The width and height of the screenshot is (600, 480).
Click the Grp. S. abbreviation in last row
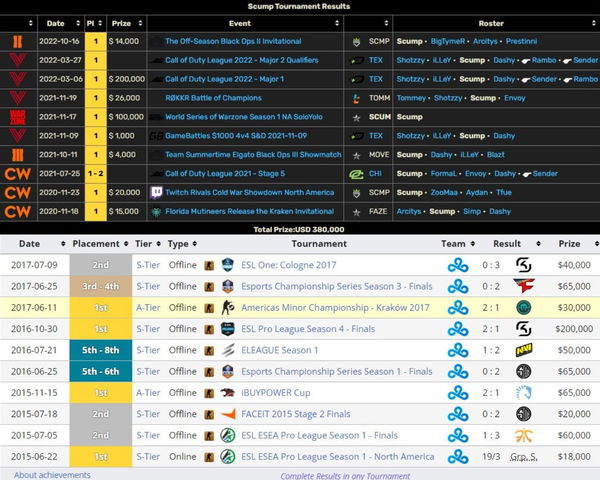coord(523,457)
